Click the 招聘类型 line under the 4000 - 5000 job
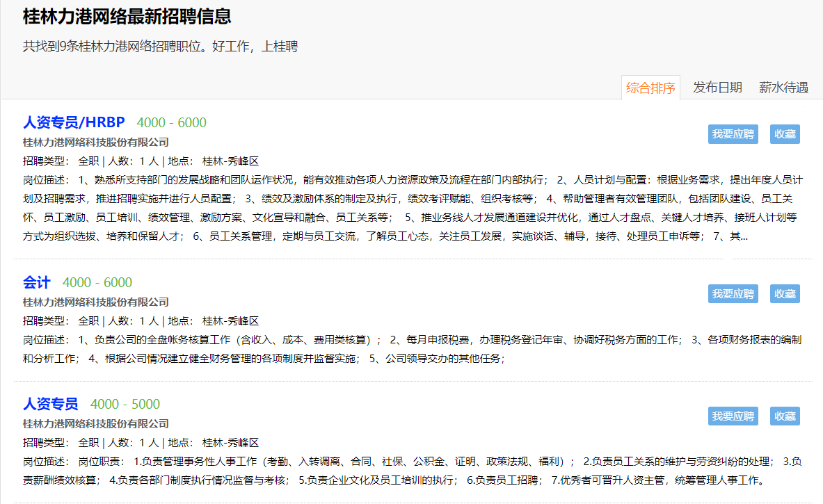The height and width of the screenshot is (504, 823). (141, 443)
